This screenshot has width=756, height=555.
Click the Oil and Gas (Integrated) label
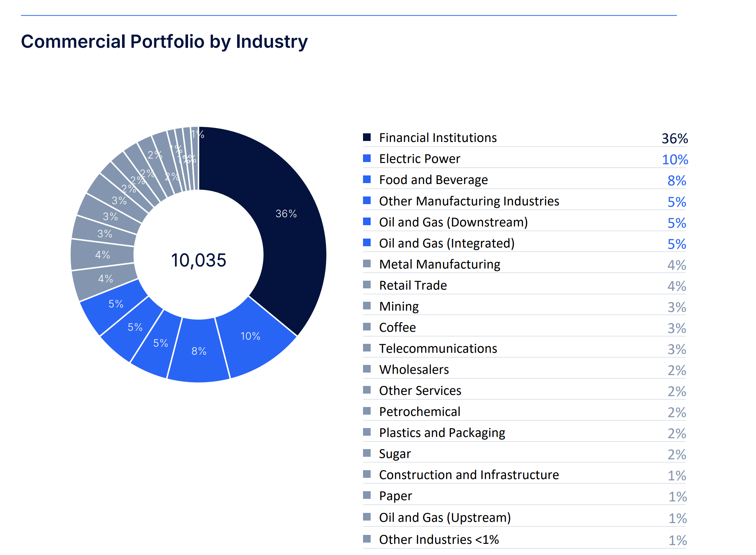pyautogui.click(x=447, y=243)
